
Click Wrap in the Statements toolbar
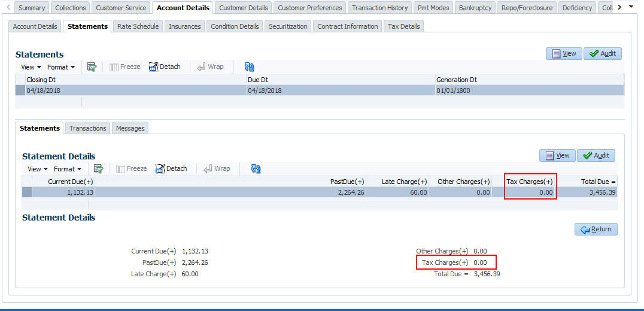point(210,67)
